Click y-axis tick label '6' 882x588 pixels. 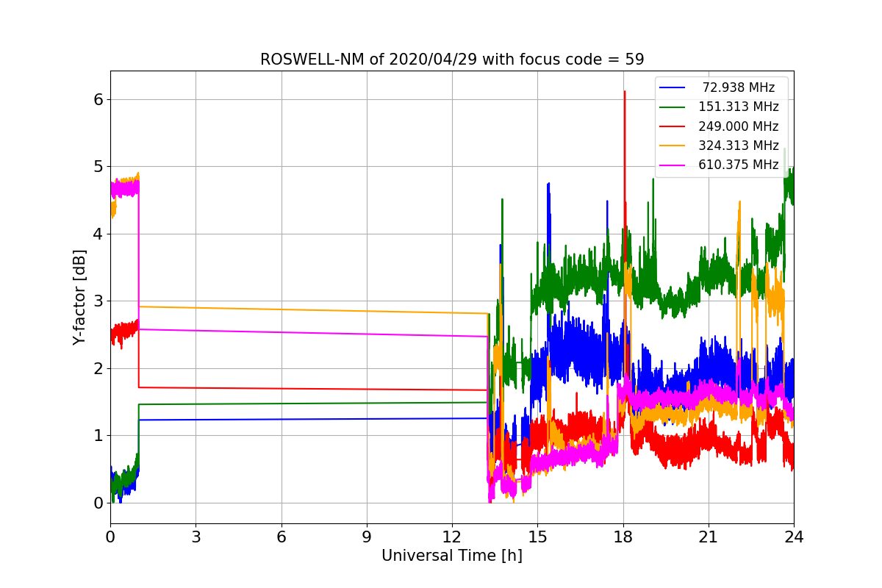point(98,99)
